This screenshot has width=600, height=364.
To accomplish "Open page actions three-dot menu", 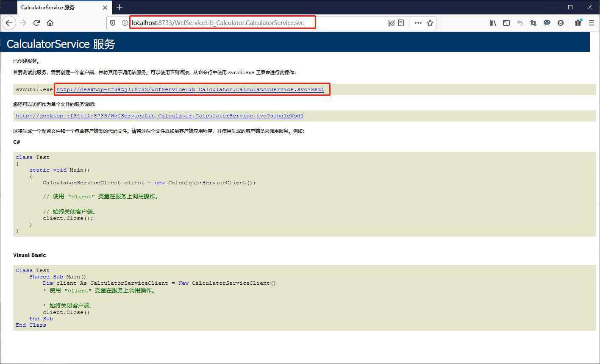I will 418,23.
